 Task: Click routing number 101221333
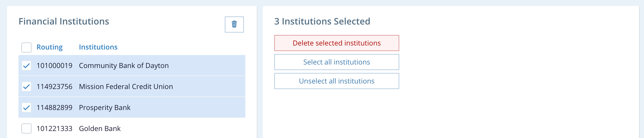pos(54,128)
